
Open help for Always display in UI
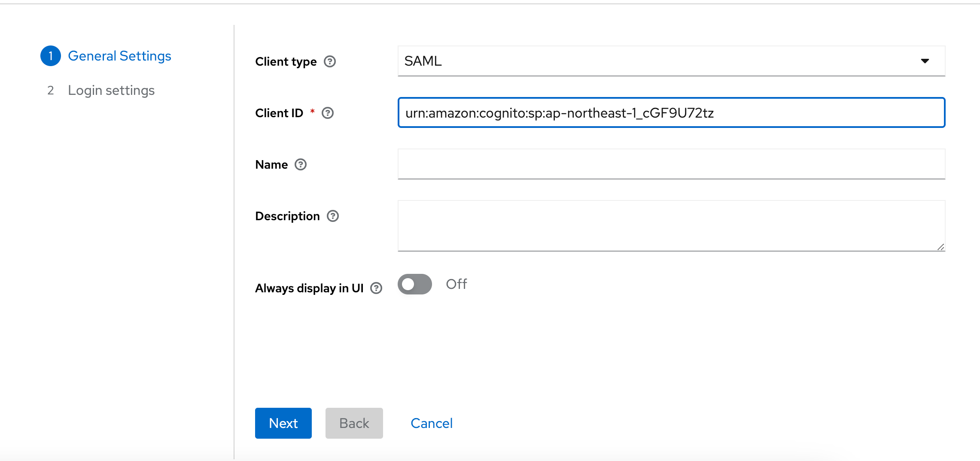[x=376, y=288]
